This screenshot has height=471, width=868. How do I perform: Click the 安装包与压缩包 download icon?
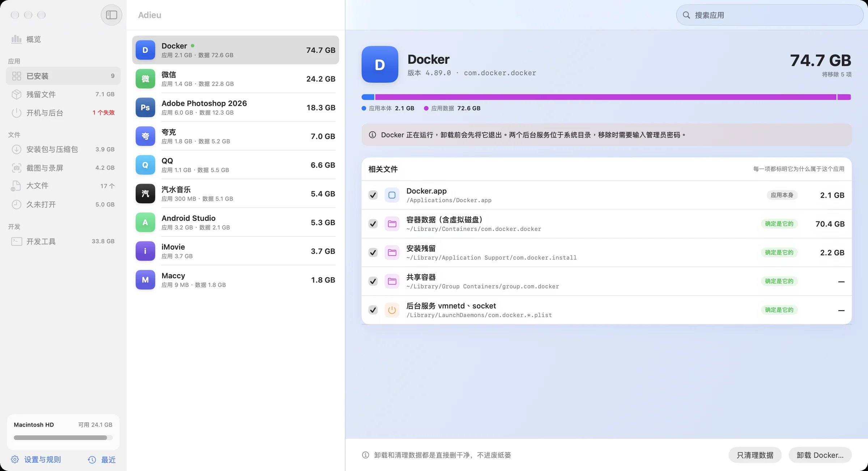[17, 149]
